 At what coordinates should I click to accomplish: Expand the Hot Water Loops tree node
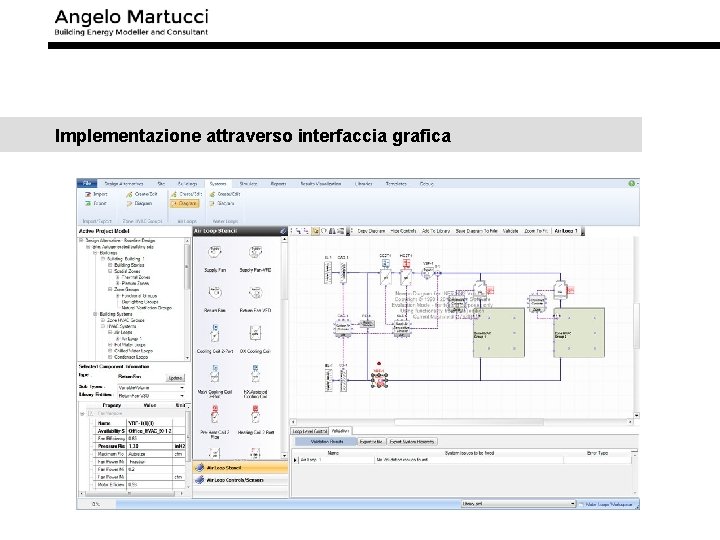tap(110, 344)
